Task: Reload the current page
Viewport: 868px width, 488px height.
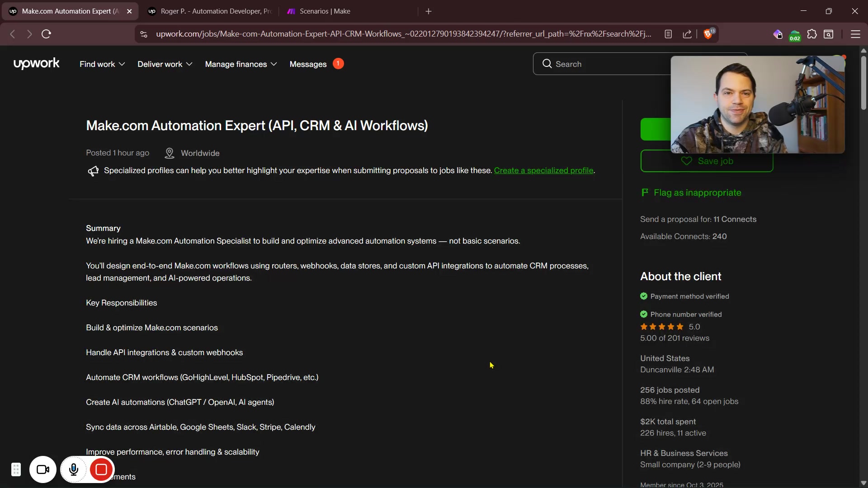Action: [x=46, y=34]
